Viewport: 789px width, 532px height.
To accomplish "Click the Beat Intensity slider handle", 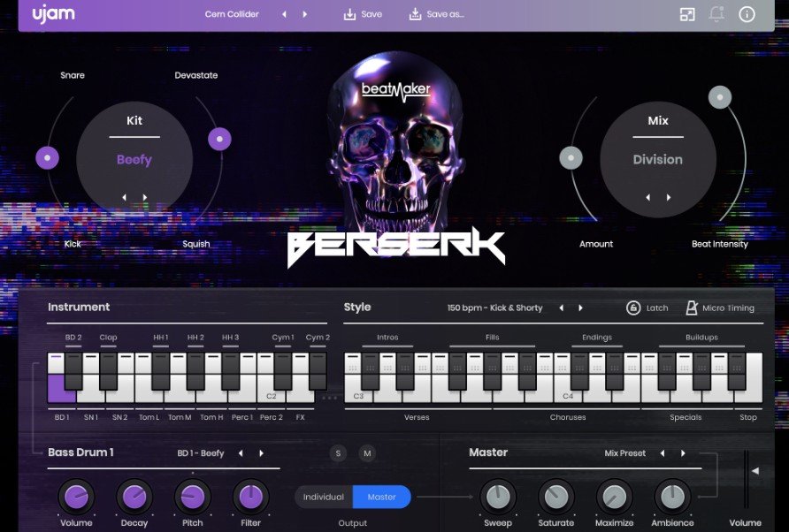I will tap(720, 97).
